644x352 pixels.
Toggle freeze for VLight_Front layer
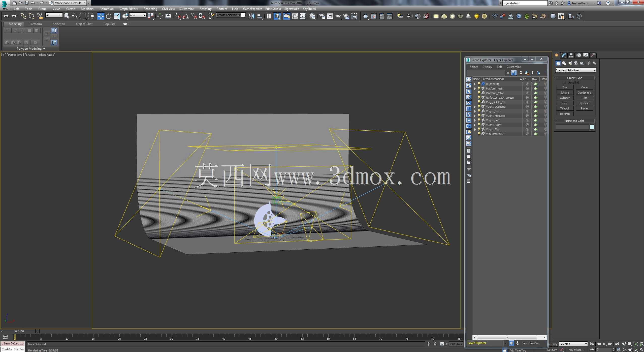pos(527,111)
